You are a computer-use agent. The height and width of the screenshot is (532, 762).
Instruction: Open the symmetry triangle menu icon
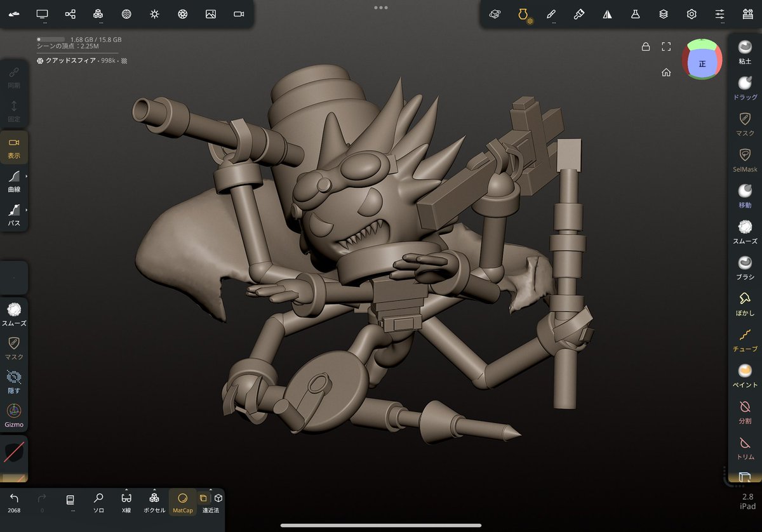click(607, 14)
